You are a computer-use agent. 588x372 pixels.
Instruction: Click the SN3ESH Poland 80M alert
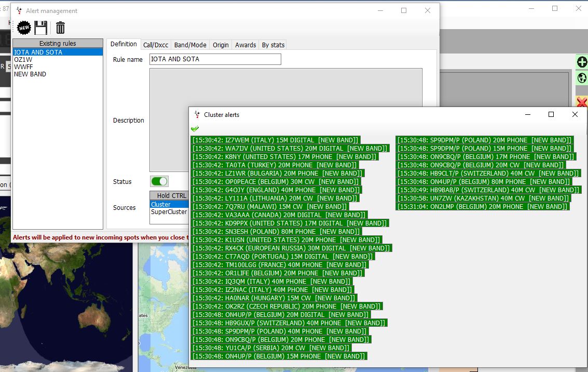pyautogui.click(x=277, y=232)
